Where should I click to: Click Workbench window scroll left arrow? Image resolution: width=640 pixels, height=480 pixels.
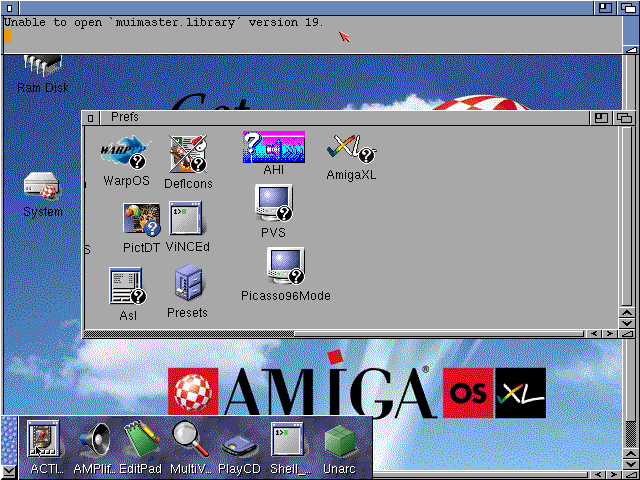coord(598,475)
